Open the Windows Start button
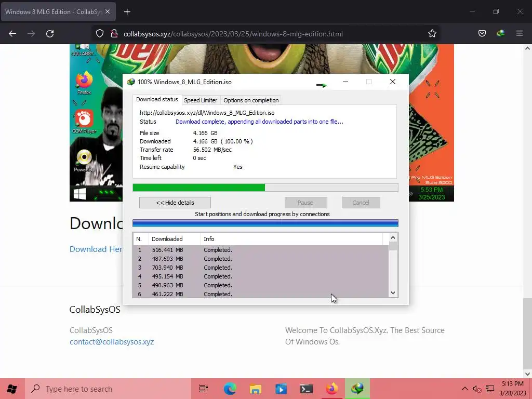The width and height of the screenshot is (532, 399). (x=12, y=389)
